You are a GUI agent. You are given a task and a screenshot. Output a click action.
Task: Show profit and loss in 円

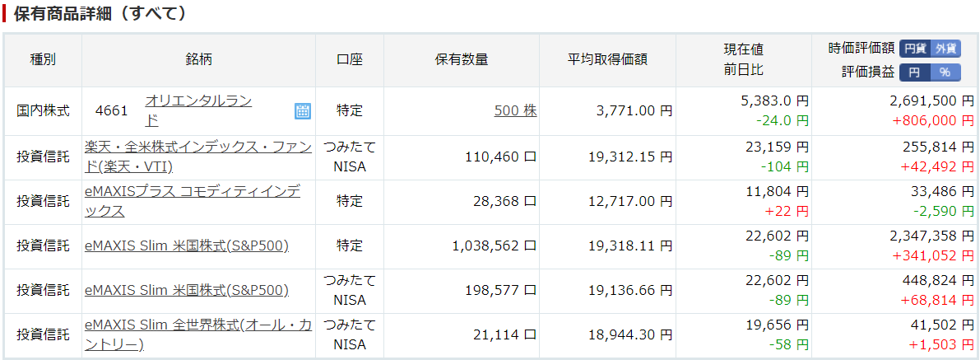tap(915, 72)
